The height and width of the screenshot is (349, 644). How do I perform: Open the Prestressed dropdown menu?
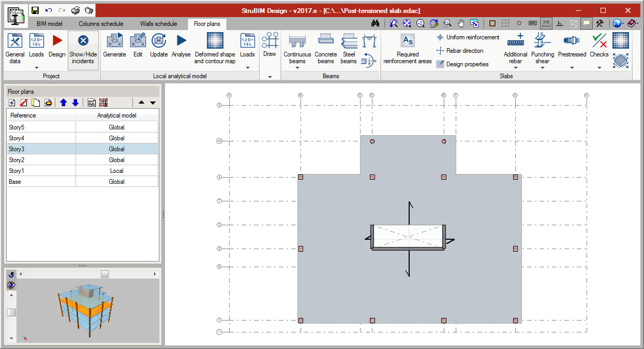click(x=572, y=67)
